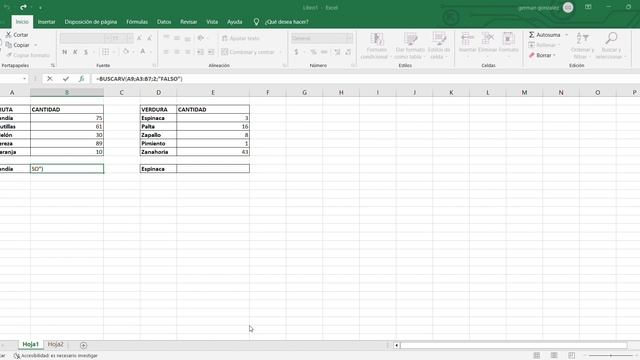
Task: Decrease font size with the smaller A icon
Action: click(x=149, y=38)
